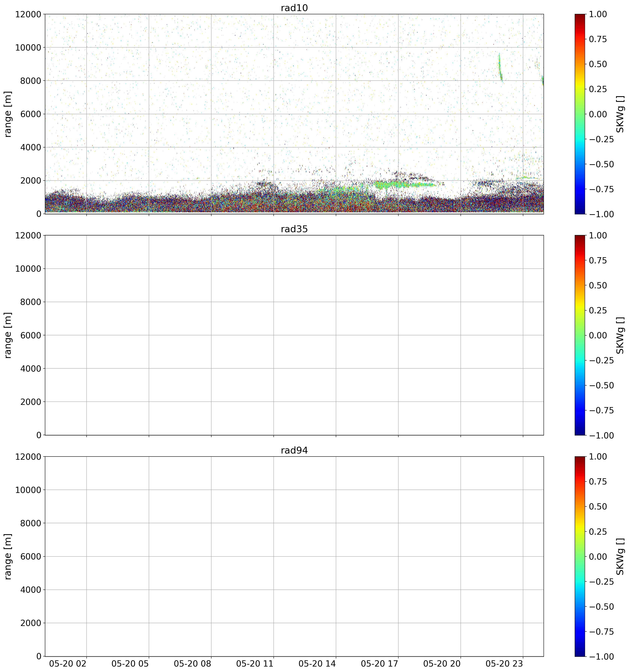This screenshot has width=629, height=672.
Task: Pick the colorbar beside the rad94 panel
Action: pyautogui.click(x=580, y=556)
